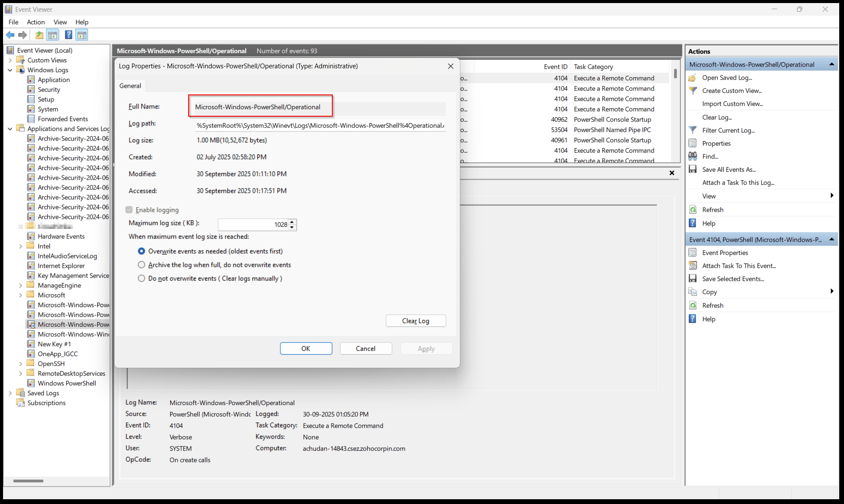Screen dimensions: 844x504
Task: Expand the Saved Logs tree node
Action: [10, 393]
